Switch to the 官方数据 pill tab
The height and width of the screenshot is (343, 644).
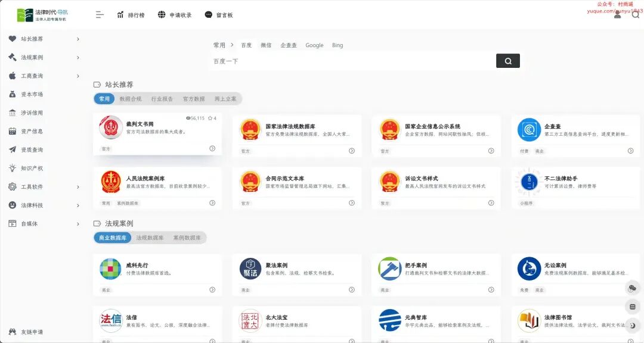[194, 99]
